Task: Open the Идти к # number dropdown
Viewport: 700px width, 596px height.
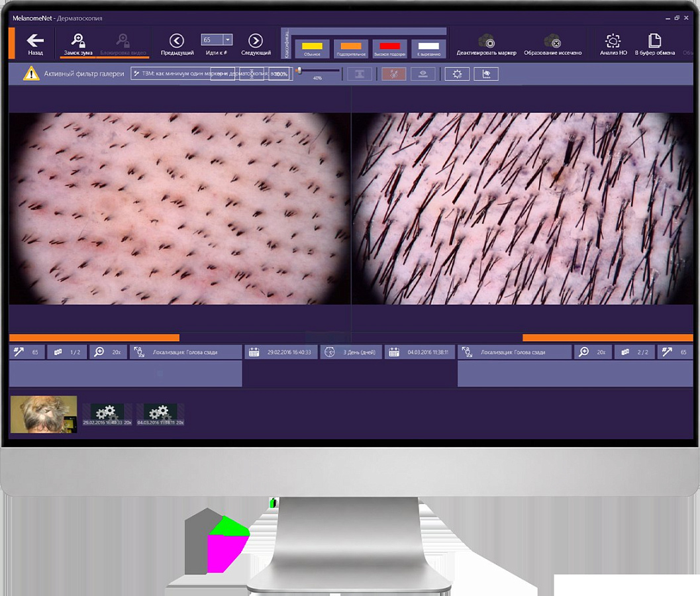Action: pos(228,40)
